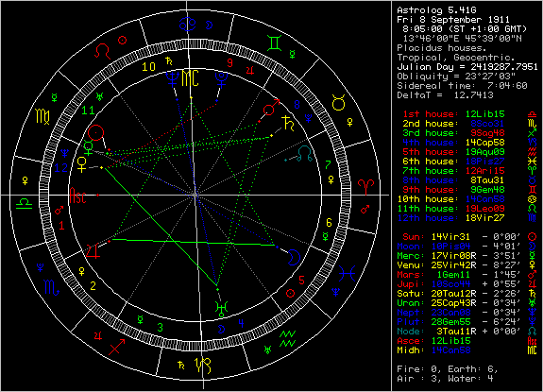
Task: Click the teal North Node glyph
Action: pyautogui.click(x=305, y=154)
